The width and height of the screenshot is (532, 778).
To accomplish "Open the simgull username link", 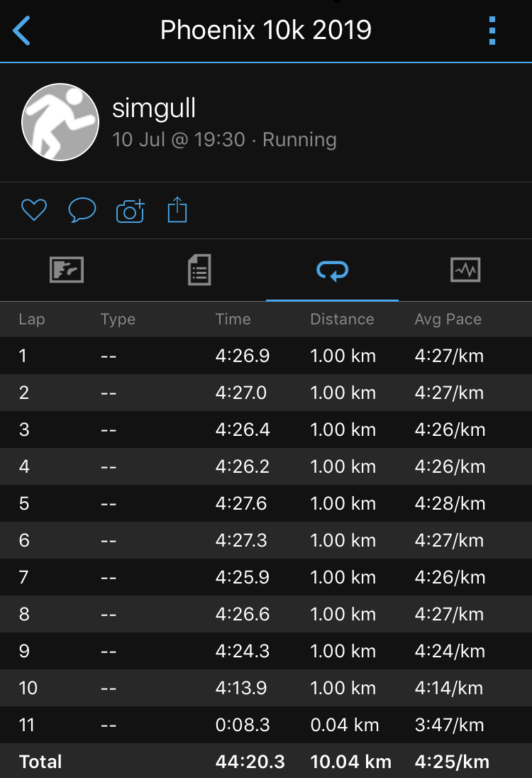I will pos(154,108).
